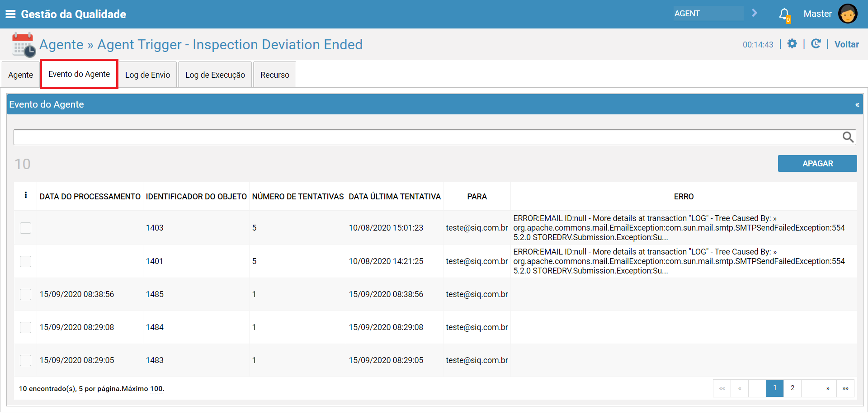Select checkbox for object 1401

(x=26, y=261)
